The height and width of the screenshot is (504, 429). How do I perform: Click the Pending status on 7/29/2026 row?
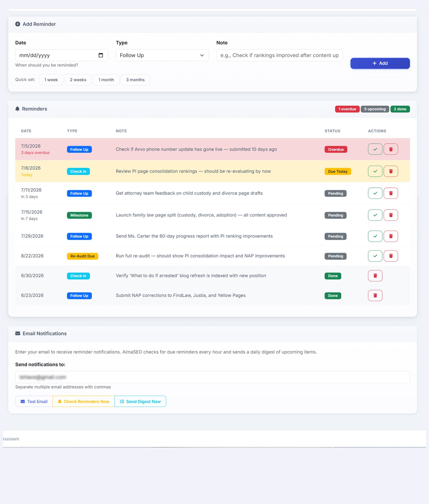[335, 237]
